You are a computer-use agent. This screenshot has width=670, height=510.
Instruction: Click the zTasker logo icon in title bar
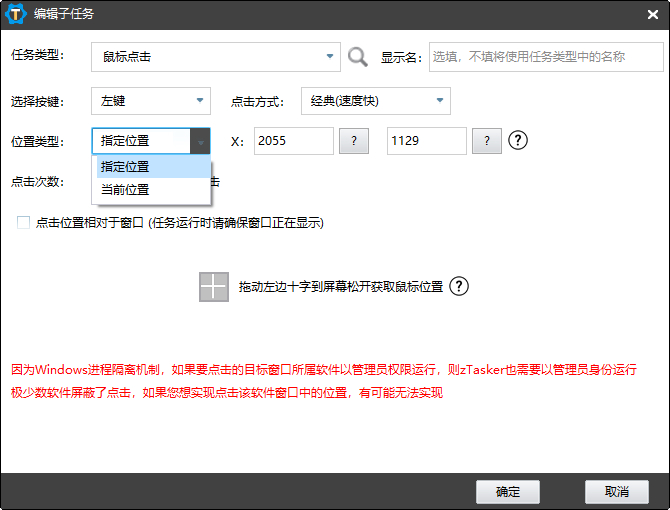[16, 14]
